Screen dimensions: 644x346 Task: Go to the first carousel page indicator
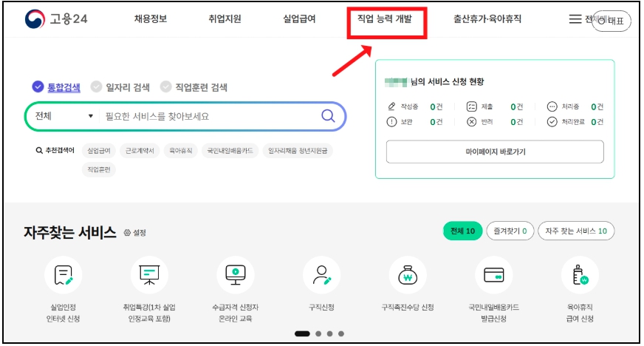tap(302, 333)
